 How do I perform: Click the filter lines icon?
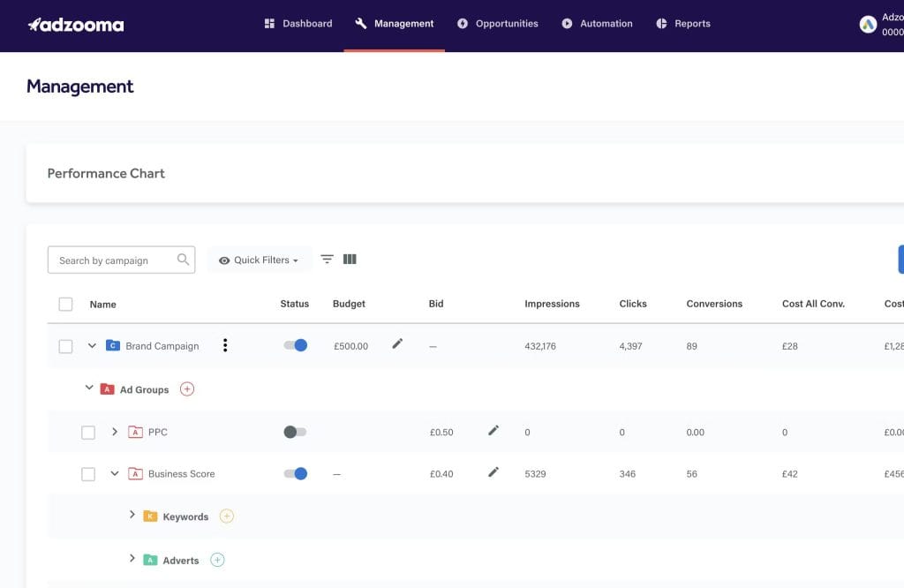(327, 260)
